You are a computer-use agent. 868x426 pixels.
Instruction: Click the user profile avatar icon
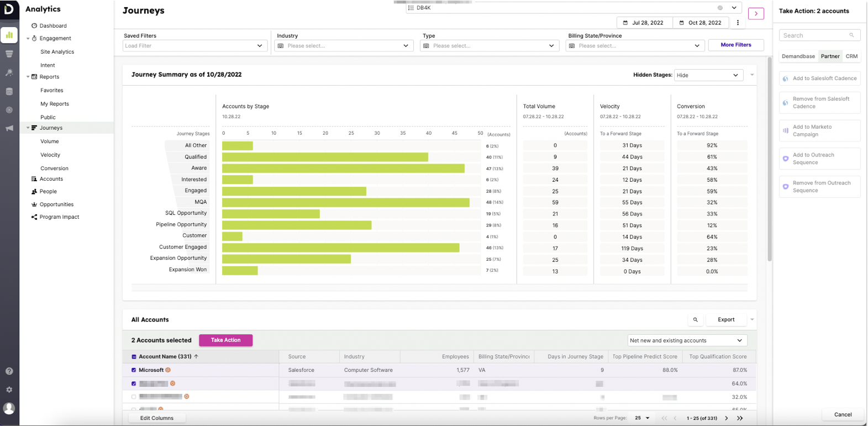9,408
